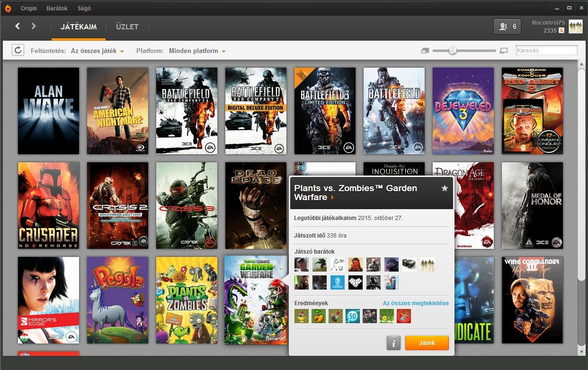The height and width of the screenshot is (370, 588).
Task: Click the arrow next to Garden Warfare title
Action: click(x=332, y=198)
